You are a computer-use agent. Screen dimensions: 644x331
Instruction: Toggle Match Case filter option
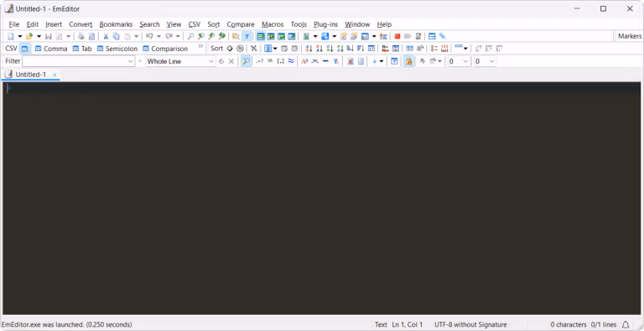click(304, 61)
